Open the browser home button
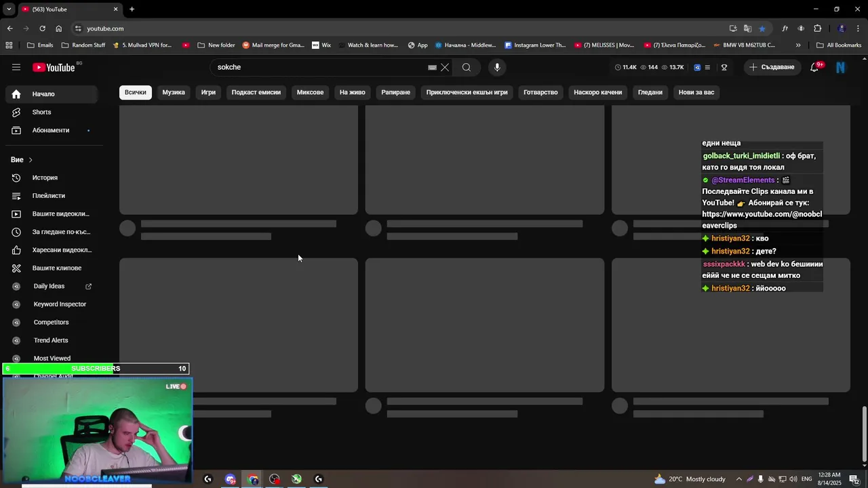Image resolution: width=868 pixels, height=488 pixels. pos(58,28)
